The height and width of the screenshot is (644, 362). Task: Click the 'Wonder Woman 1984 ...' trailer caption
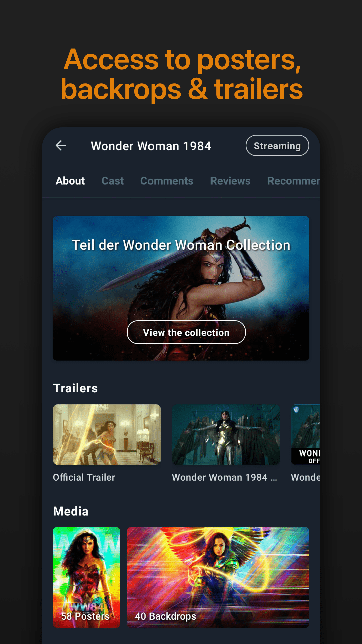pos(225,477)
